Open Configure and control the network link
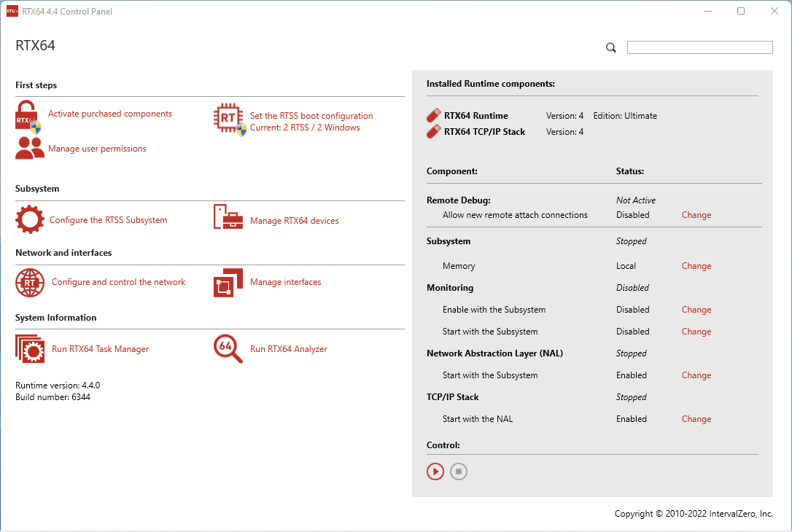This screenshot has height=532, width=792. pyautogui.click(x=118, y=282)
